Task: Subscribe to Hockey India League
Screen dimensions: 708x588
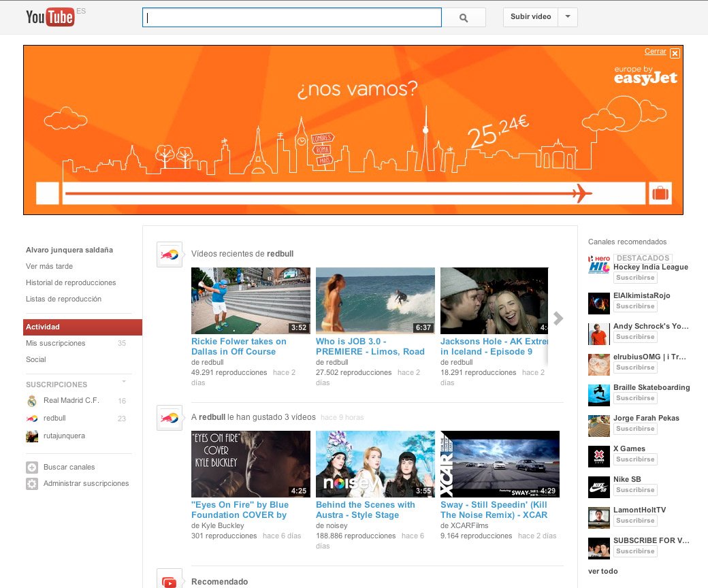Action: click(x=635, y=278)
